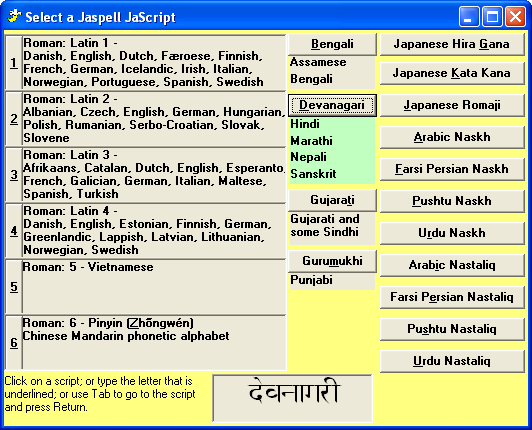Select the Devanagari script button
Viewport: 532px width, 430px height.
[332, 105]
